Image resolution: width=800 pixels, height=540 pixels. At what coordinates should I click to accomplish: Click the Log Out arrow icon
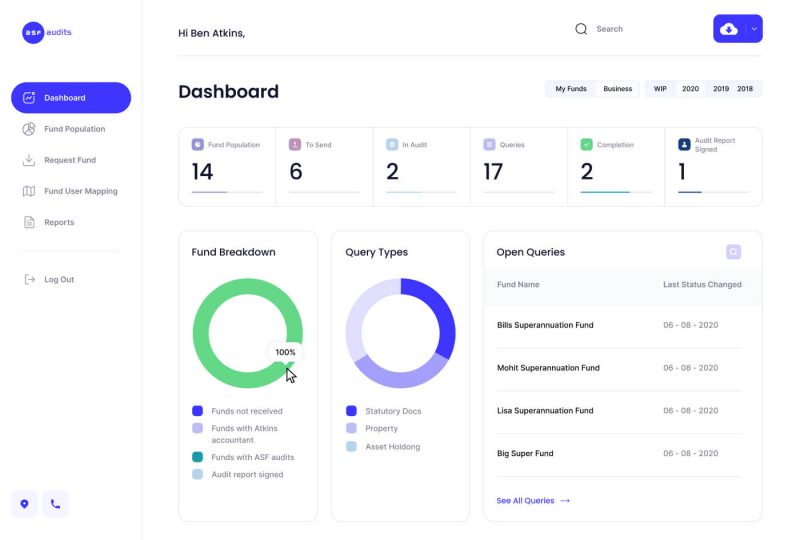[29, 279]
